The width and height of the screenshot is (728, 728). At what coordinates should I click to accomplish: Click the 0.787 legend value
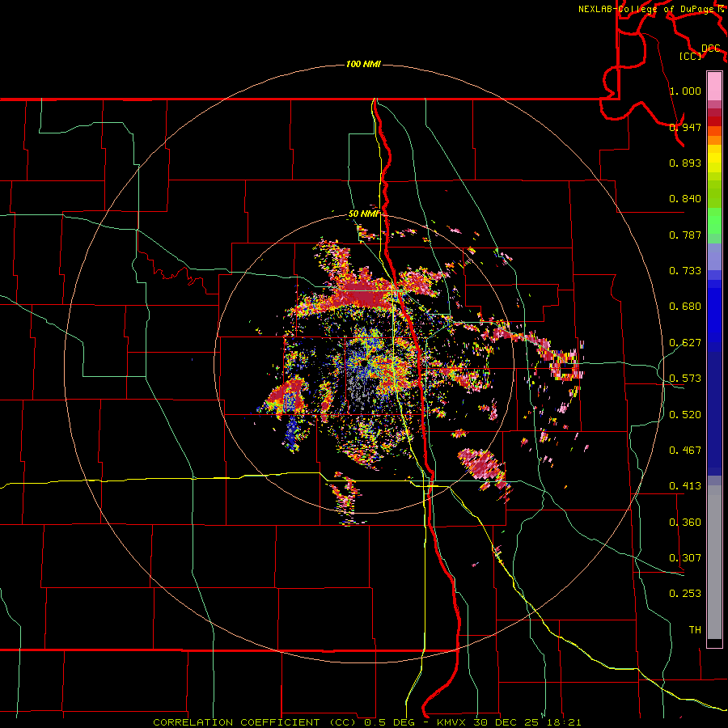click(685, 235)
